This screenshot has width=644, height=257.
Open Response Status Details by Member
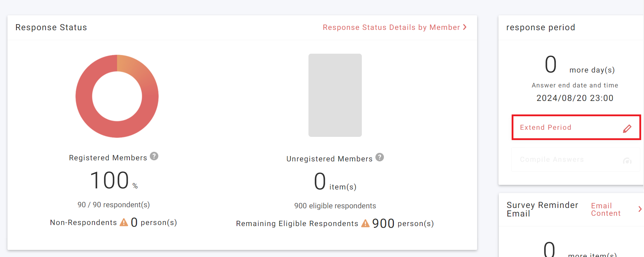coord(391,27)
